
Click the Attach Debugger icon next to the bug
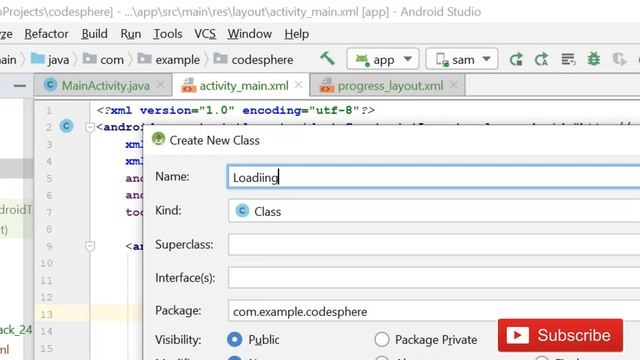point(620,60)
